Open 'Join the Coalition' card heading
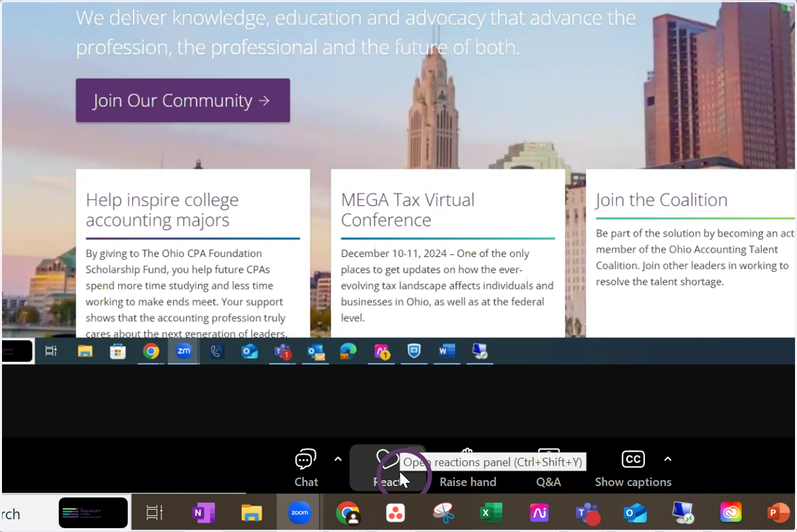The height and width of the screenshot is (532, 797). coord(662,200)
